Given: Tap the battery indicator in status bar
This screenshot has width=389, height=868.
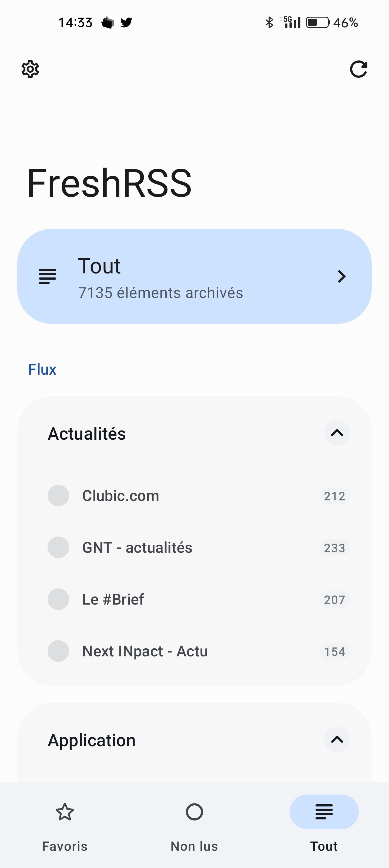Looking at the screenshot, I should [x=317, y=23].
